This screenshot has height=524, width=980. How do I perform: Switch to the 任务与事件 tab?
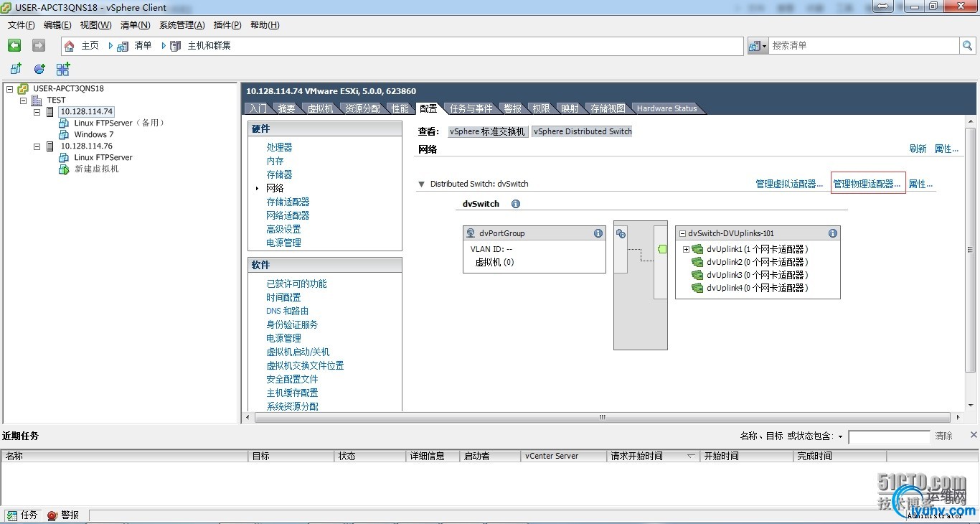pyautogui.click(x=471, y=108)
